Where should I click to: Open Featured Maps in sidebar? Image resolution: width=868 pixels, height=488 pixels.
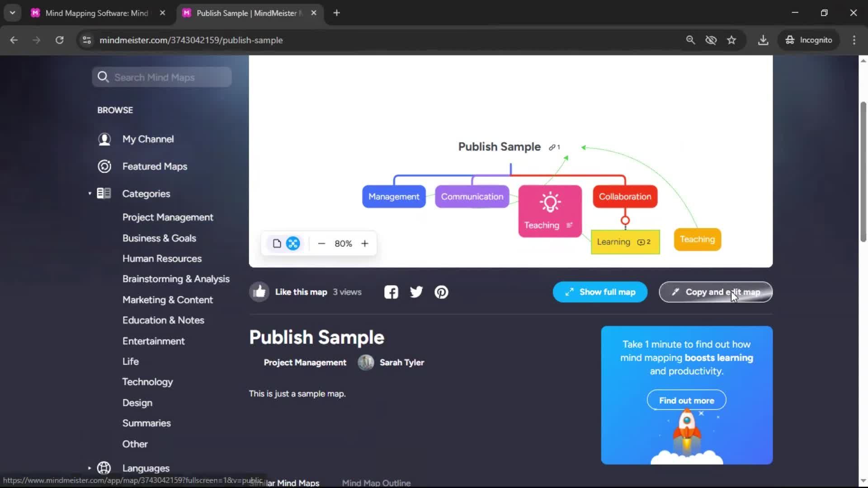(x=155, y=166)
